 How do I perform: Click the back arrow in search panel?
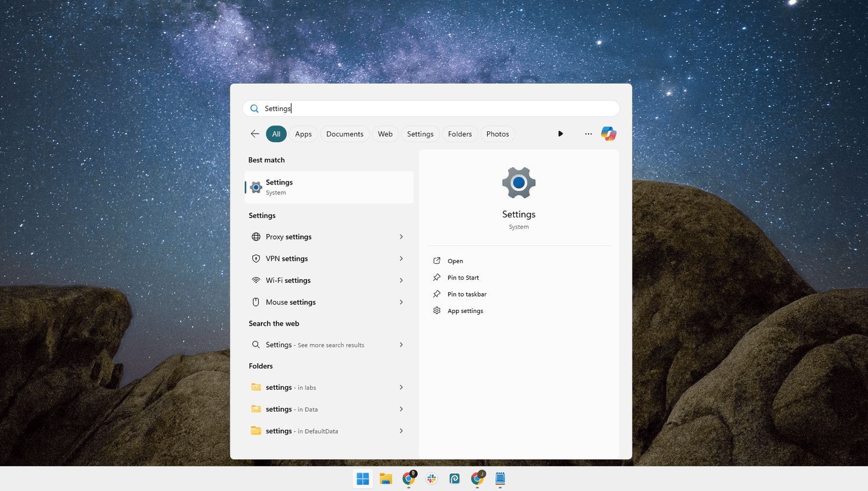pyautogui.click(x=255, y=134)
